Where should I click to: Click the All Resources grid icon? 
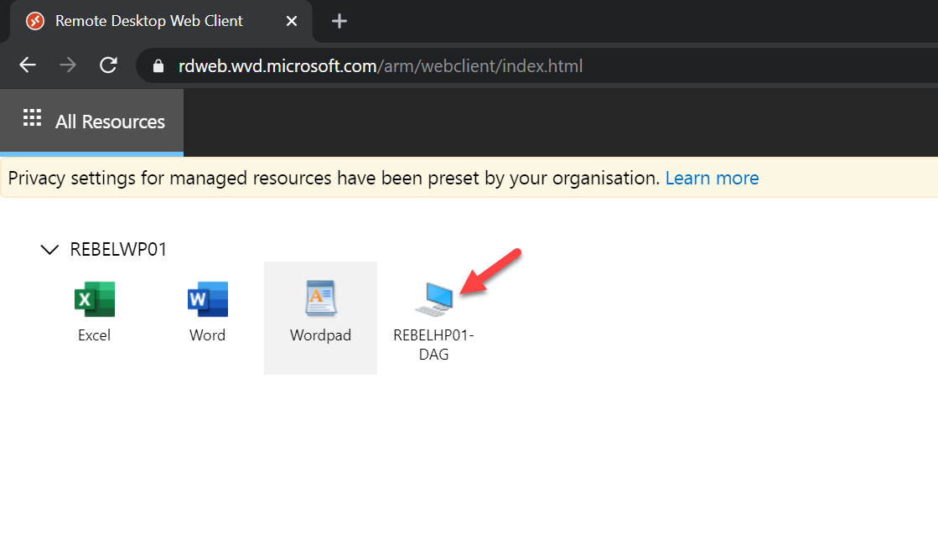click(x=33, y=117)
